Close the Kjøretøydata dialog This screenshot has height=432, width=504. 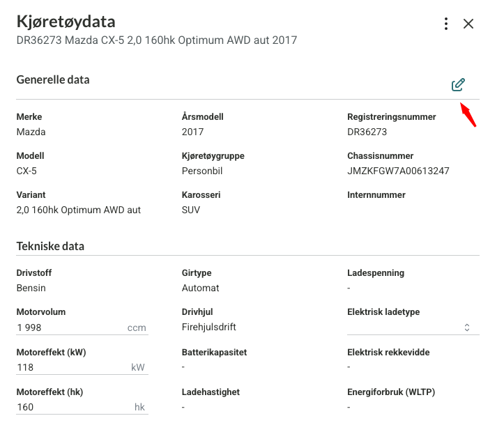tap(468, 24)
